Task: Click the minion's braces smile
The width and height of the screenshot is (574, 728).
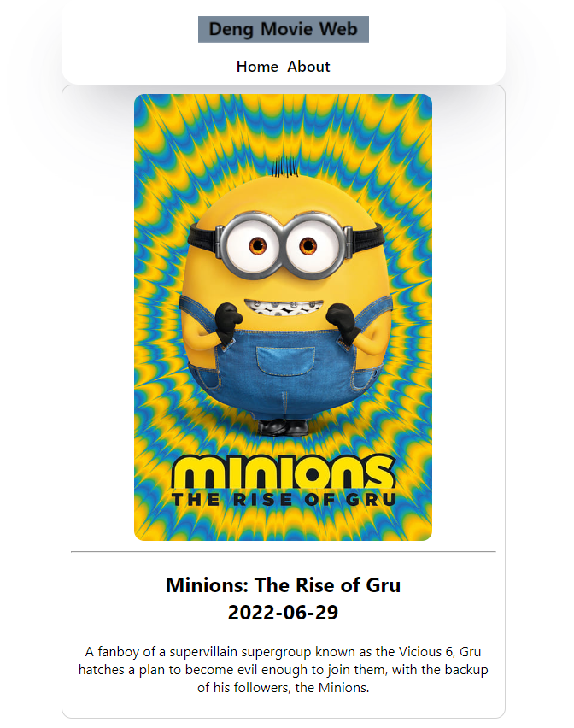Action: 284,307
